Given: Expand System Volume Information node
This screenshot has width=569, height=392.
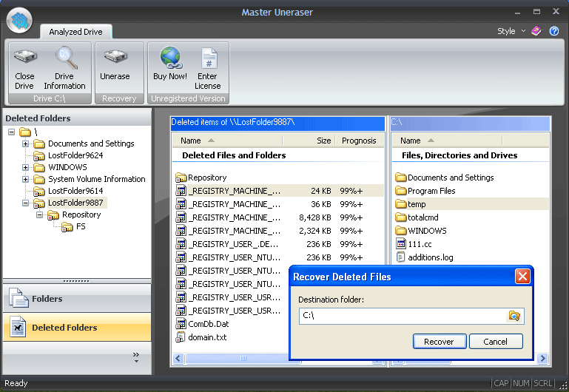Looking at the screenshot, I should tap(25, 179).
